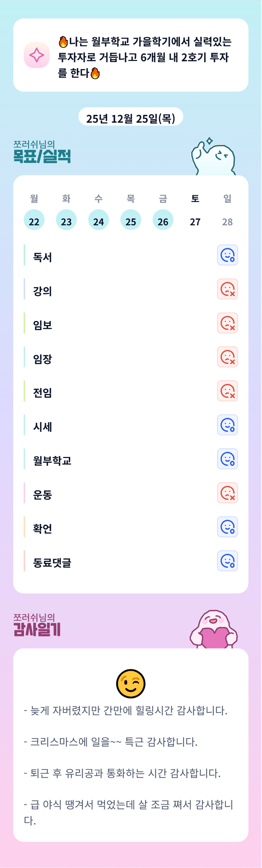Image resolution: width=262 pixels, height=868 pixels.
Task: Toggle the 임보 failed status icon
Action: coord(227,323)
